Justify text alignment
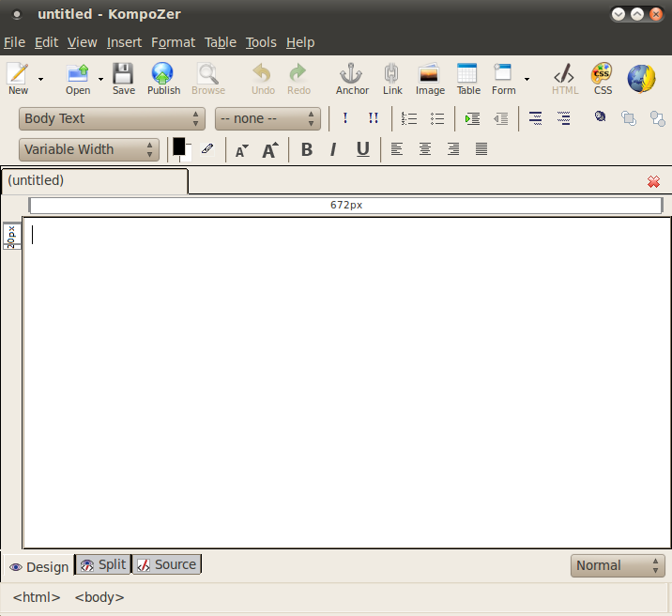672x616 pixels. tap(481, 149)
